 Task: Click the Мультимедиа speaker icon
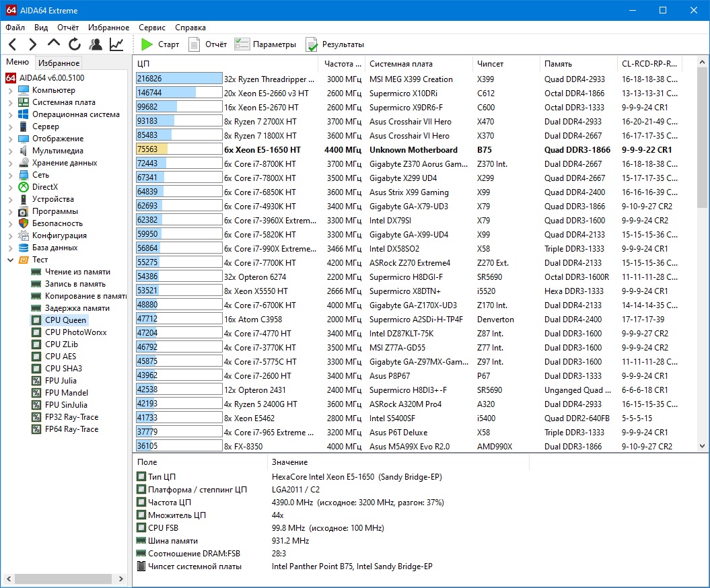click(24, 151)
